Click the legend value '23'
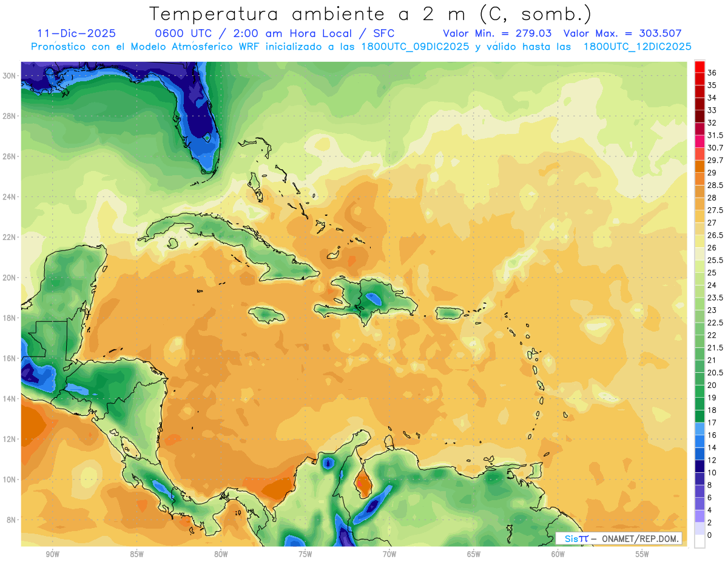Image resolution: width=728 pixels, height=562 pixels. point(712,310)
